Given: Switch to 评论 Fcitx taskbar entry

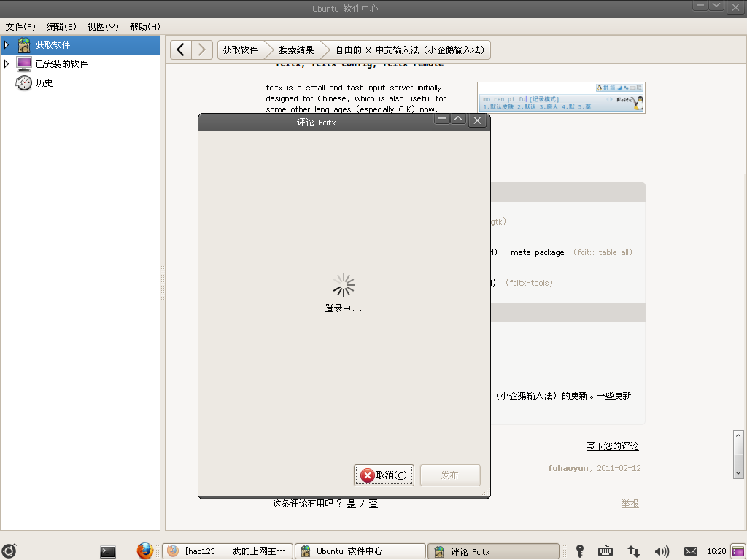Looking at the screenshot, I should pyautogui.click(x=493, y=551).
